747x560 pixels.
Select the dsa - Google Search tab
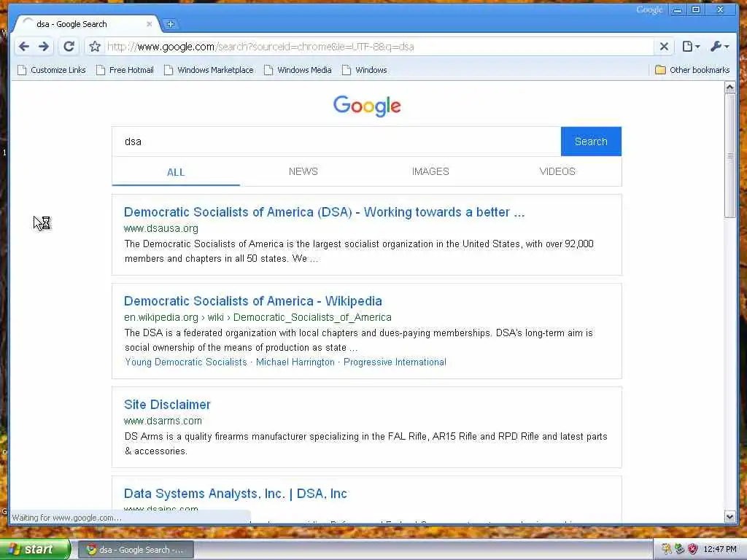click(86, 24)
